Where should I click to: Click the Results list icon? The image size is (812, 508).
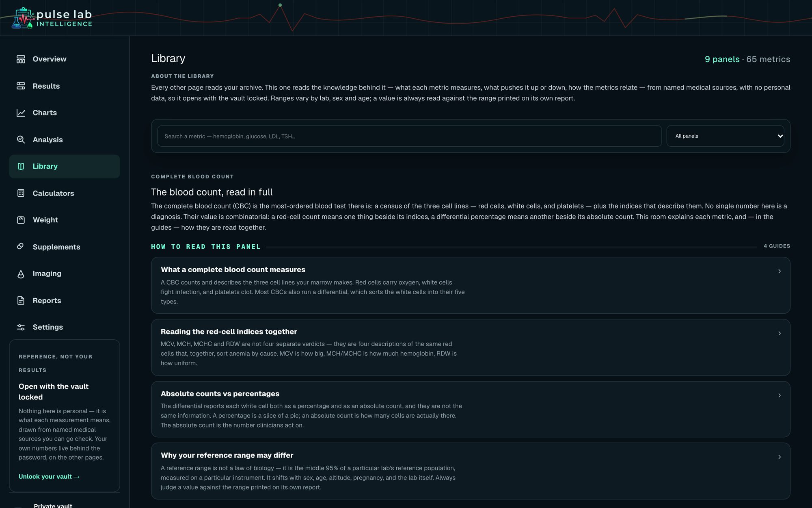(21, 86)
